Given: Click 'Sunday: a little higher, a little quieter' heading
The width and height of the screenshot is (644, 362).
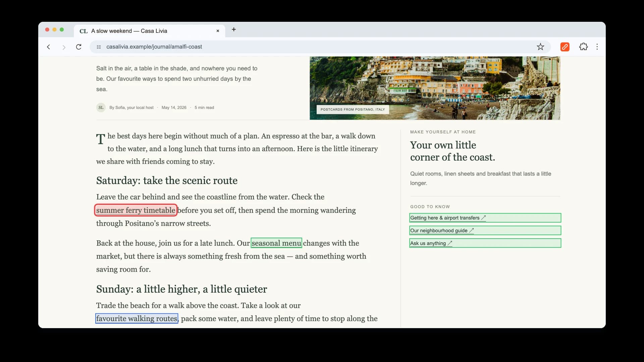Looking at the screenshot, I should point(181,289).
